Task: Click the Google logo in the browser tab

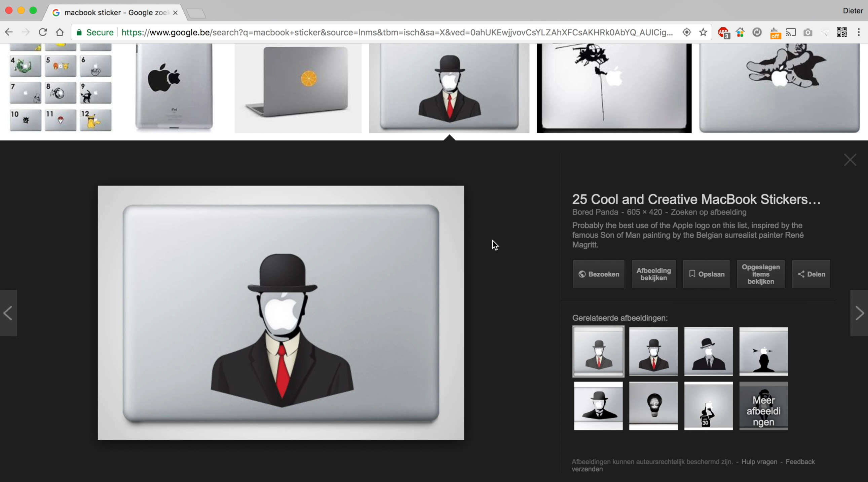Action: pyautogui.click(x=56, y=12)
